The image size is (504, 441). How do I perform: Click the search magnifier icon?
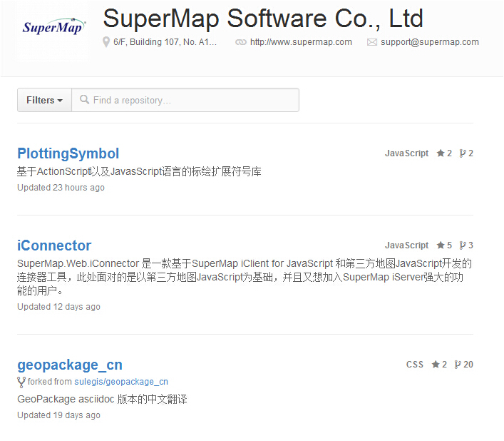coord(84,100)
